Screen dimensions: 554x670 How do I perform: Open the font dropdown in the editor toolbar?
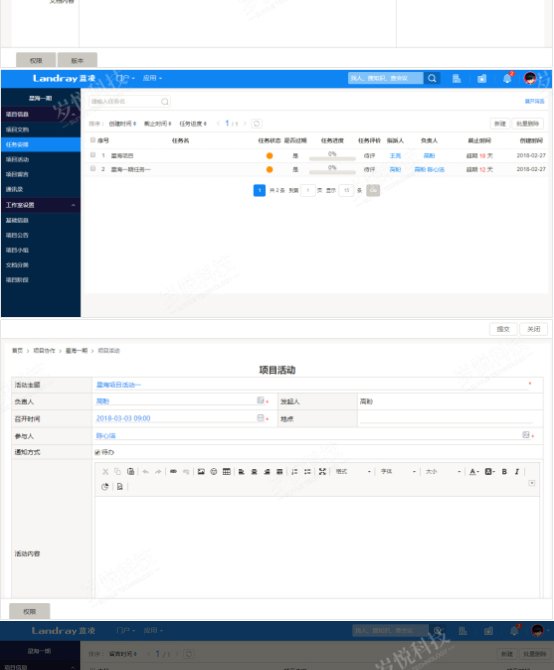pos(398,471)
